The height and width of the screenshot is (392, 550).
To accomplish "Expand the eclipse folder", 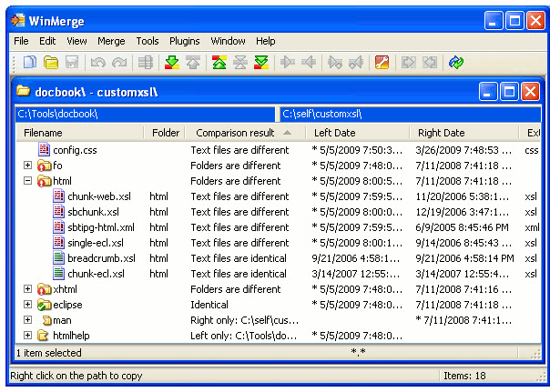I will [27, 305].
